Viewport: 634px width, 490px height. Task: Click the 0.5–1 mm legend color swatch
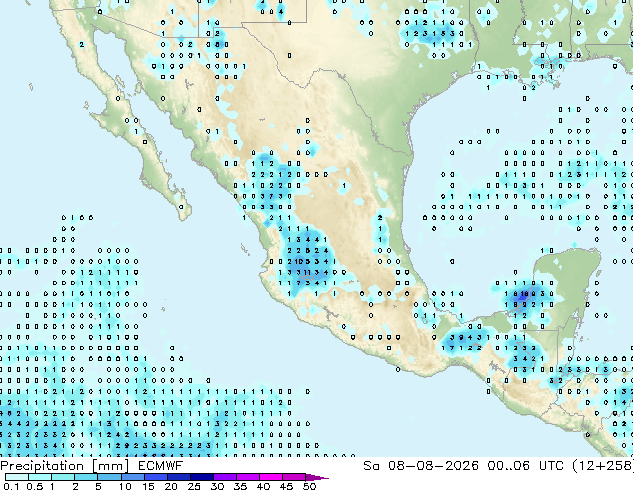click(x=40, y=477)
